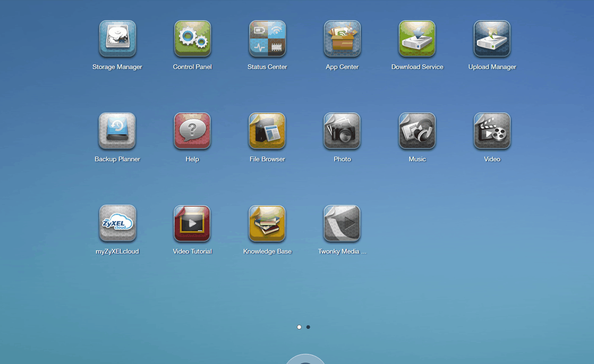
Task: Click the "Video Tutorial" label text
Action: pos(193,252)
